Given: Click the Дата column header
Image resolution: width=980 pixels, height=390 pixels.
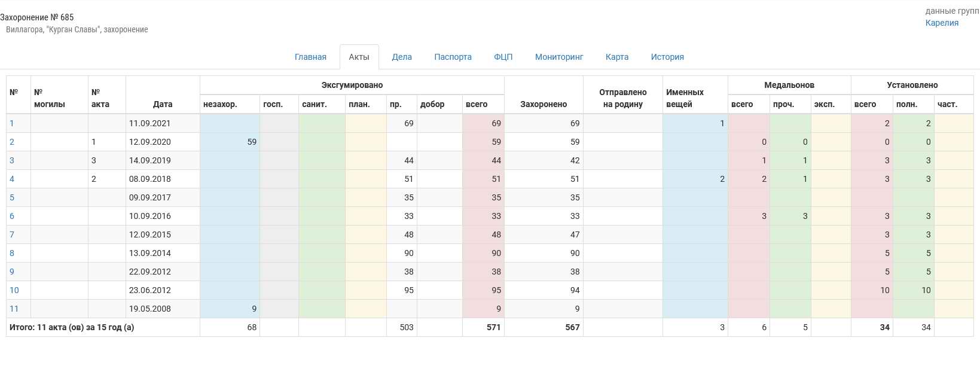Looking at the screenshot, I should click(x=163, y=104).
